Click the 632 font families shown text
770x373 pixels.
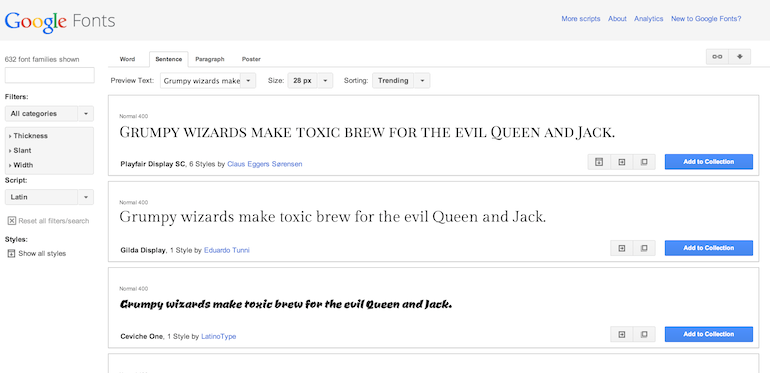coord(42,59)
